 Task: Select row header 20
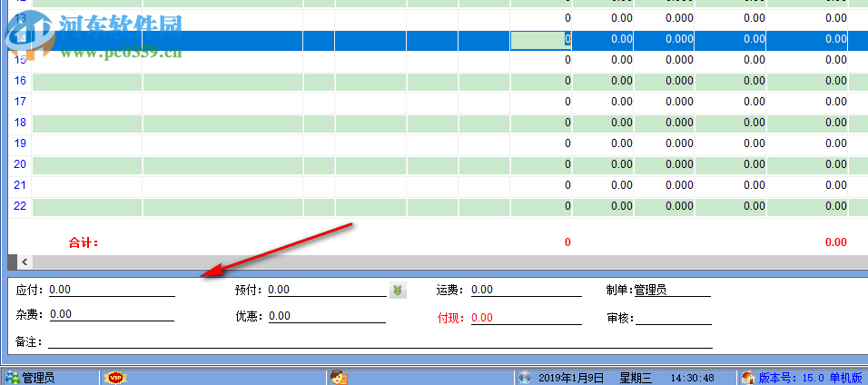tap(20, 164)
